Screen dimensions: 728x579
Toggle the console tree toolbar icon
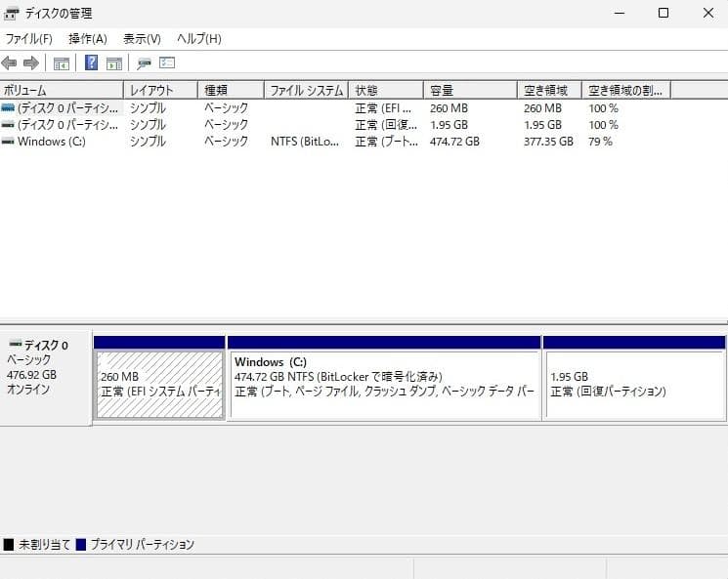click(62, 63)
